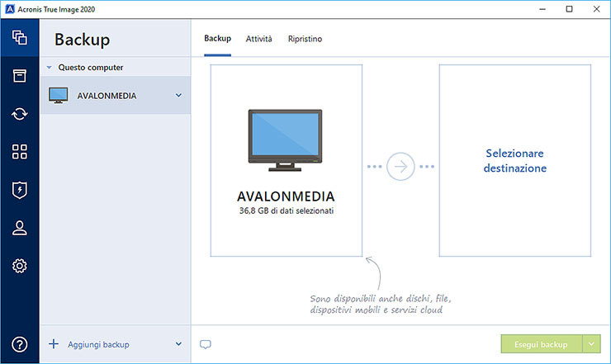The height and width of the screenshot is (364, 611).
Task: Open the Aggiungi backup dropdown arrow
Action: [178, 344]
